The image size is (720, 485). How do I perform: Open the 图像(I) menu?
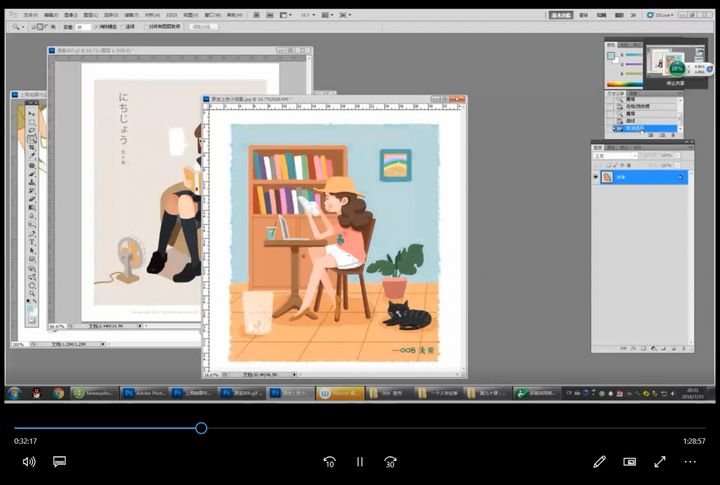coord(71,15)
